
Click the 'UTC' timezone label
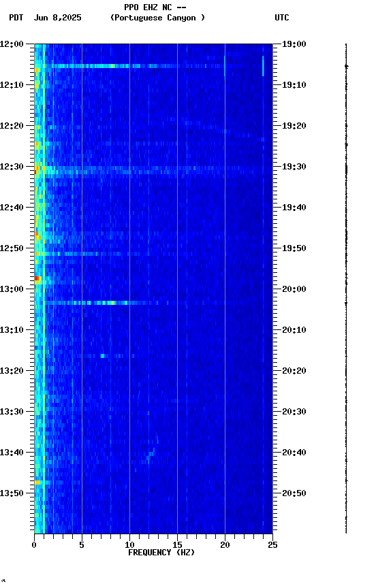[282, 18]
